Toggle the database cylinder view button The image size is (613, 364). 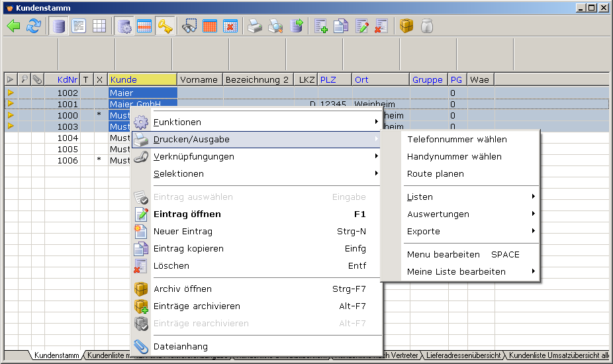[59, 26]
